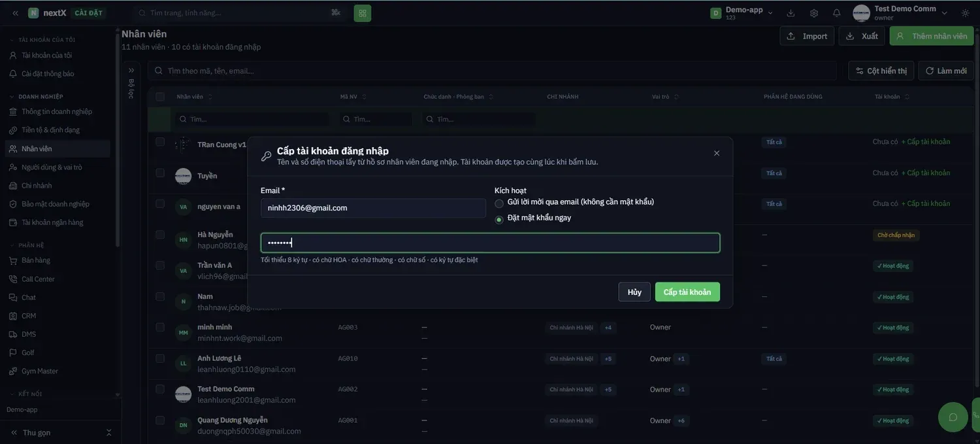Open the green apps grid icon

363,13
